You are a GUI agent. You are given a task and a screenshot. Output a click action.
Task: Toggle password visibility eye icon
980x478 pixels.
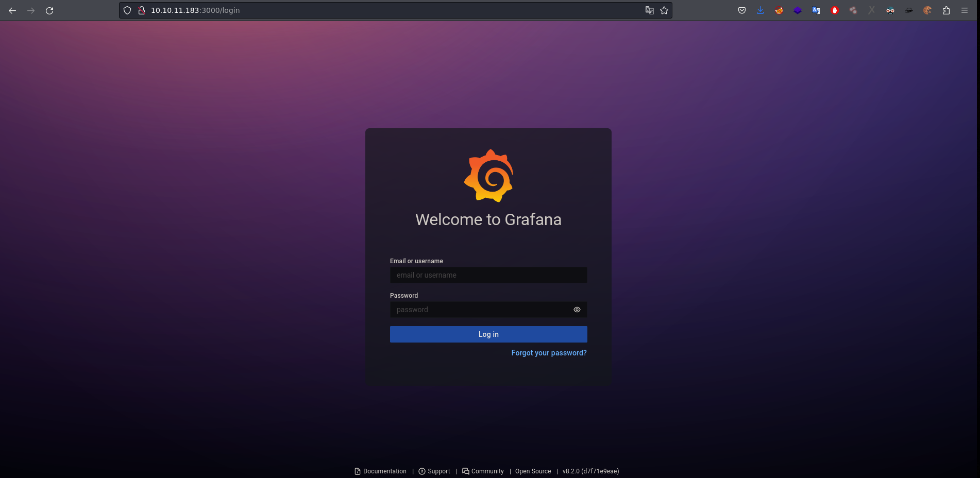point(577,310)
